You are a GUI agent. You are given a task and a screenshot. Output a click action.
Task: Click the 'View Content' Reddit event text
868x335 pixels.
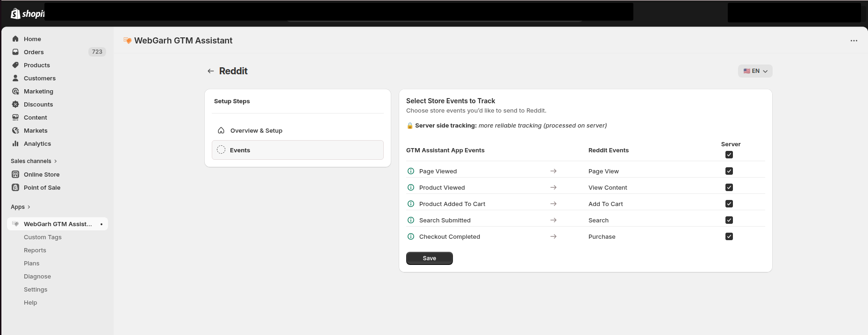[x=608, y=188]
